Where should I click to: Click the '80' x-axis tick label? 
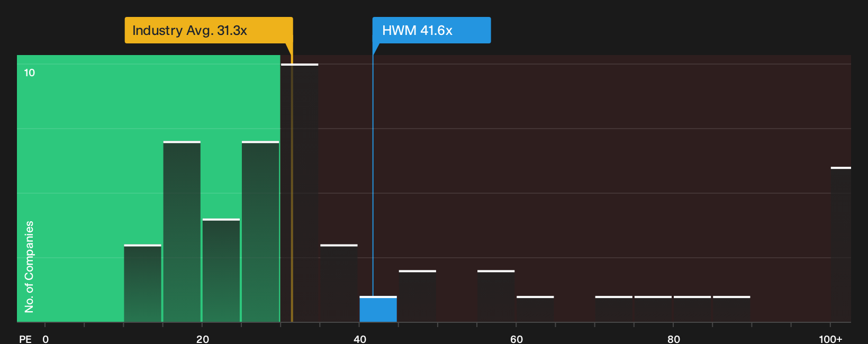(674, 339)
